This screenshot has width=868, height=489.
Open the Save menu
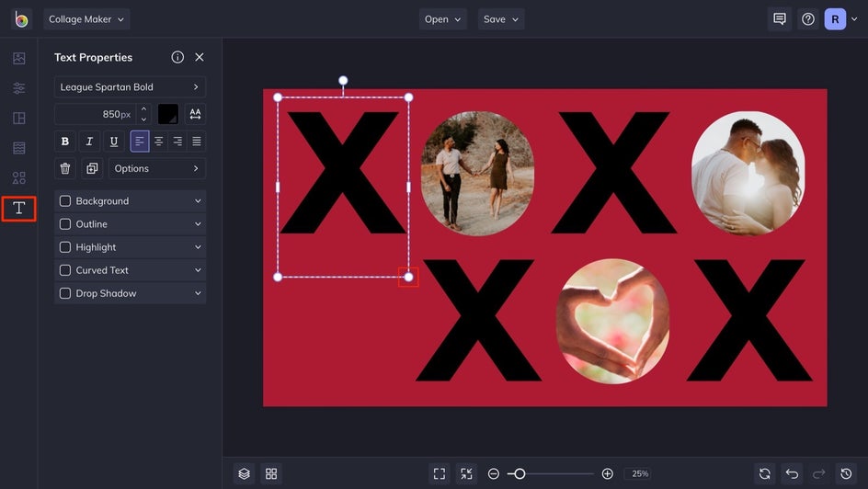click(x=501, y=19)
